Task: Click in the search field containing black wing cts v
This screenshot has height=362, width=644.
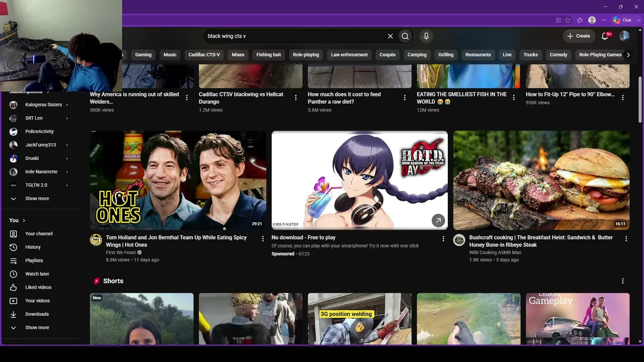Action: point(294,36)
